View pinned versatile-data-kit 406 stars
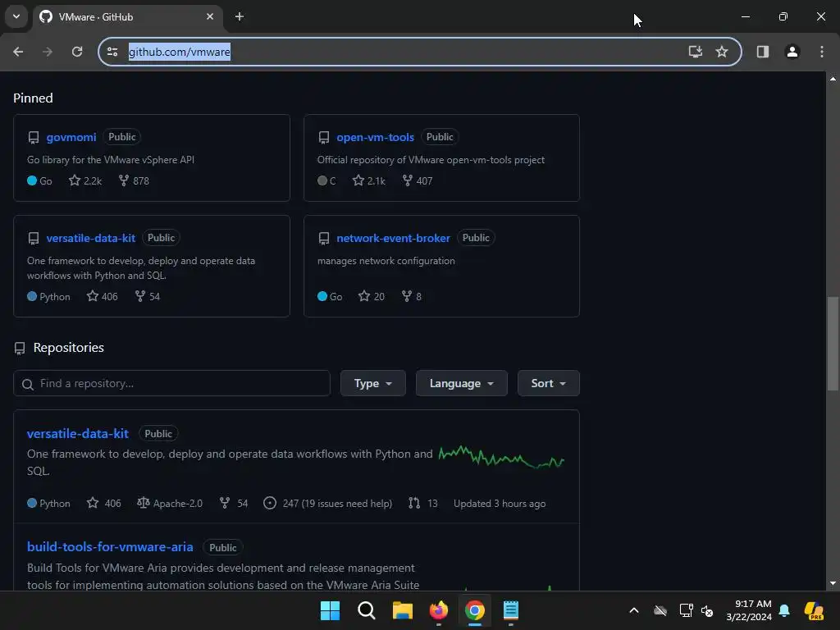 (103, 297)
